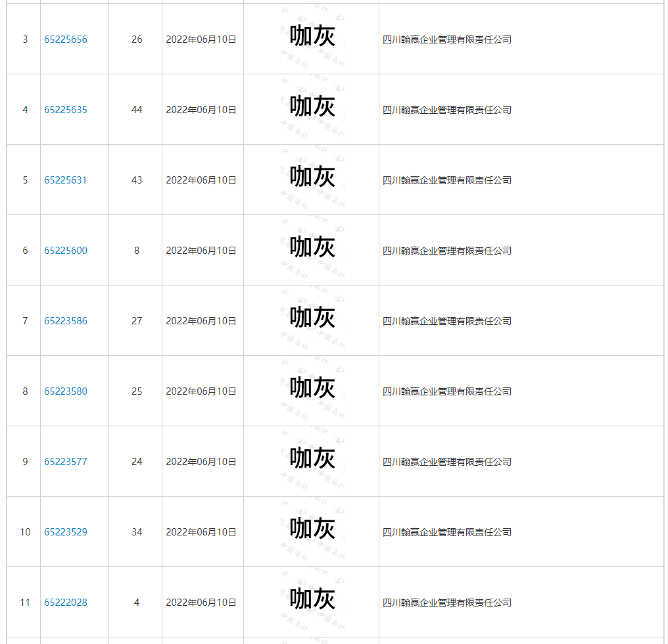Click the 咖灰 trademark image in row 11
The width and height of the screenshot is (668, 644).
click(x=312, y=601)
